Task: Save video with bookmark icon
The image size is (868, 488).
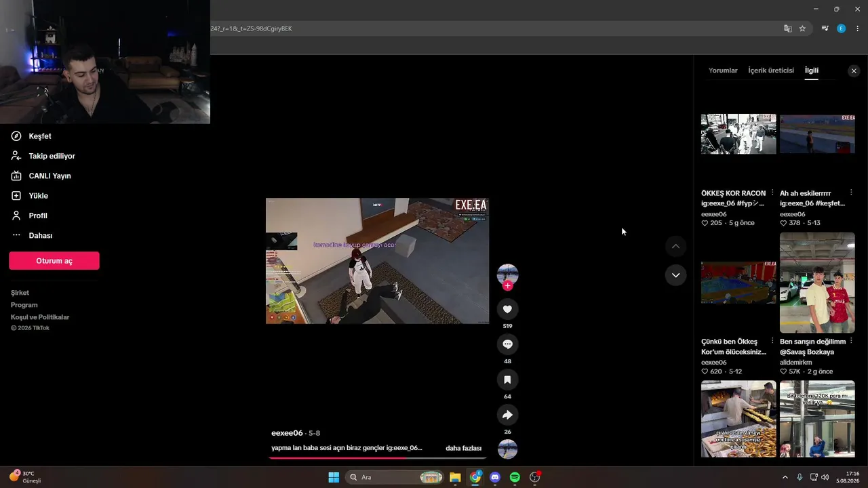Action: 507,380
